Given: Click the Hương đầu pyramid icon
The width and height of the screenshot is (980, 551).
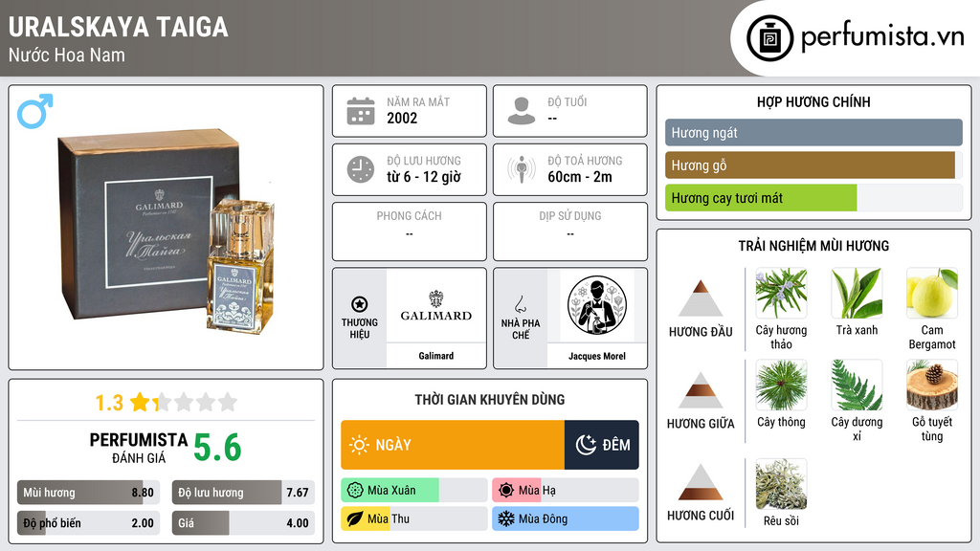Looking at the screenshot, I should tap(701, 298).
